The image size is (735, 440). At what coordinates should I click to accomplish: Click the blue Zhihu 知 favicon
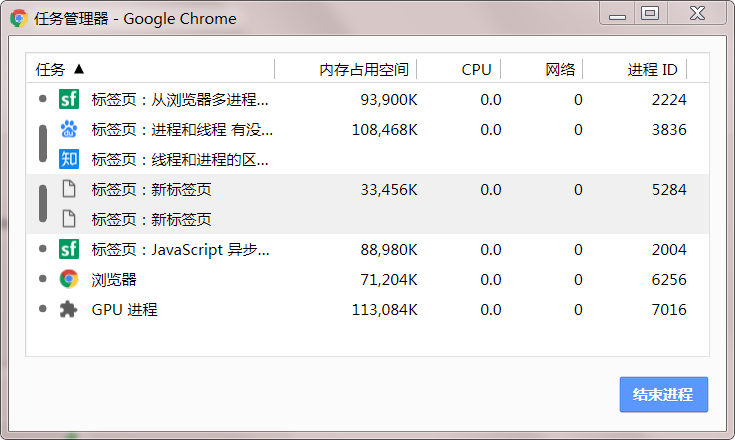[69, 159]
